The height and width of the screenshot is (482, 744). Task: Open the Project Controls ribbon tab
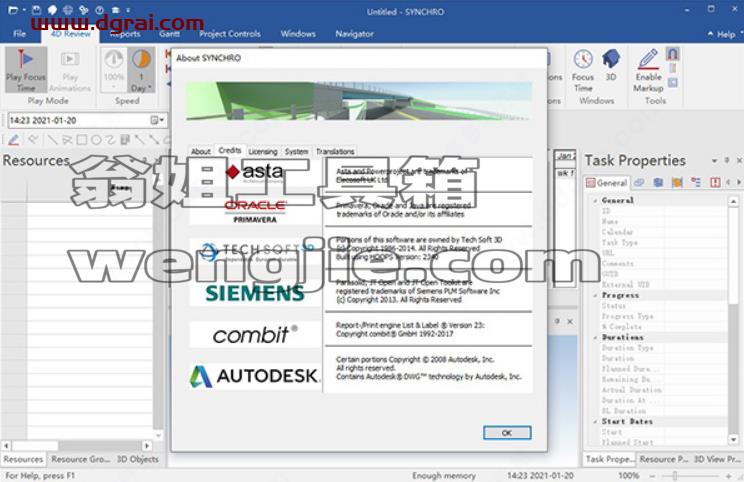tap(230, 34)
